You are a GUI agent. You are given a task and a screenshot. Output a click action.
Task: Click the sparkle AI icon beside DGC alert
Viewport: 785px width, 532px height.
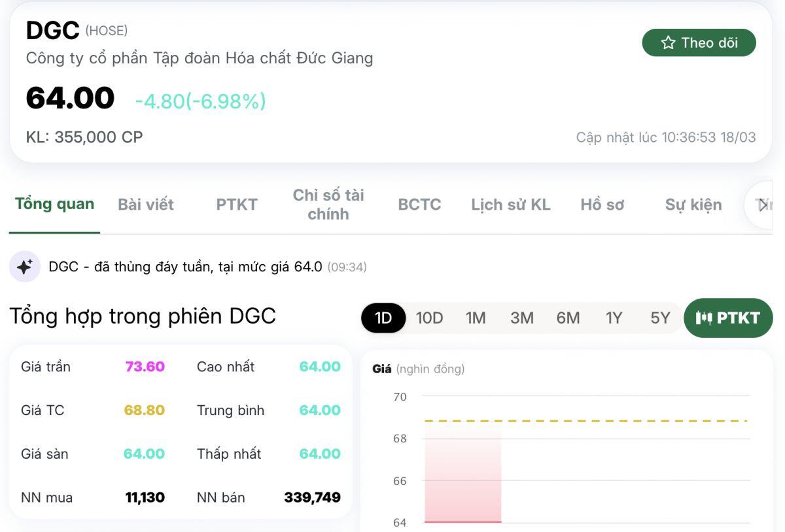[25, 267]
